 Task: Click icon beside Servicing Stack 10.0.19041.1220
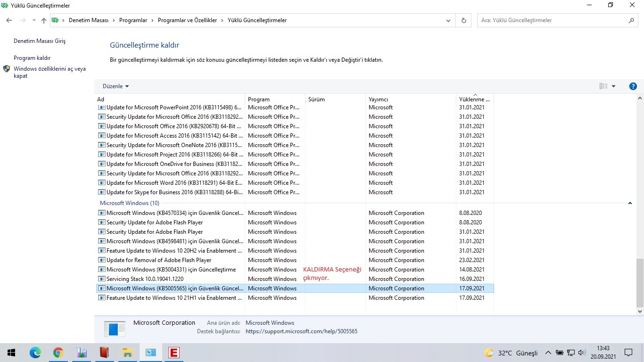tap(101, 279)
